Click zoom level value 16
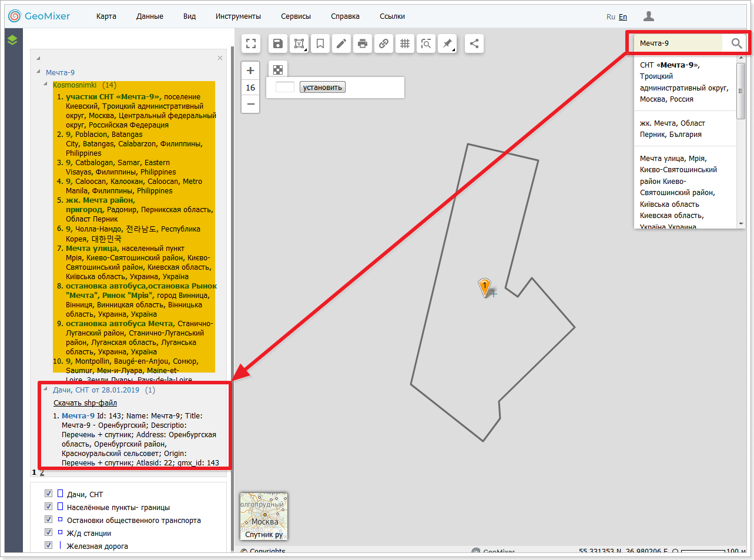 point(250,88)
